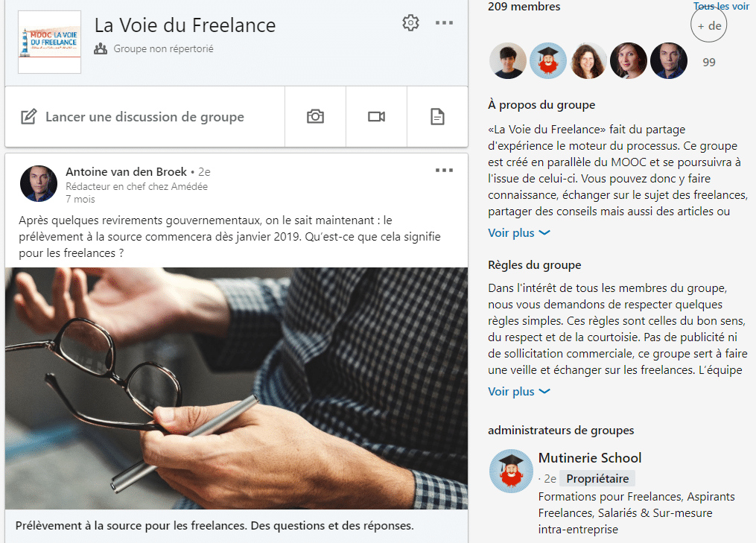Viewport: 756px width, 543px height.
Task: Click the Mutinerie School mascot avatar in members row
Action: 548,61
